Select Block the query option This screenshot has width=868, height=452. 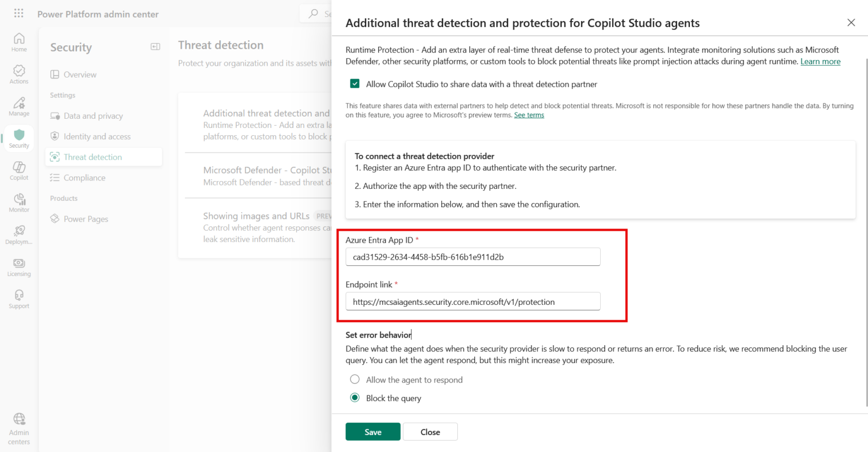click(x=355, y=398)
